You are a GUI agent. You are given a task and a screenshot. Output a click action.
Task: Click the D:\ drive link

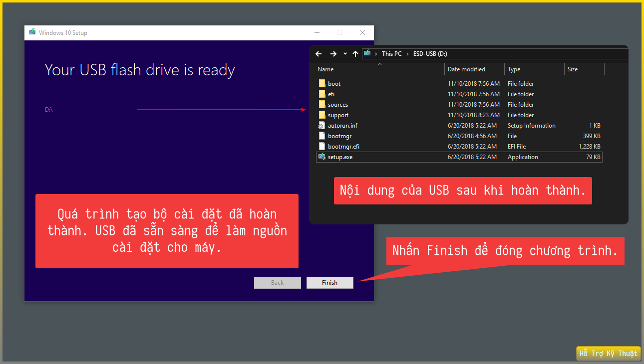pos(49,110)
